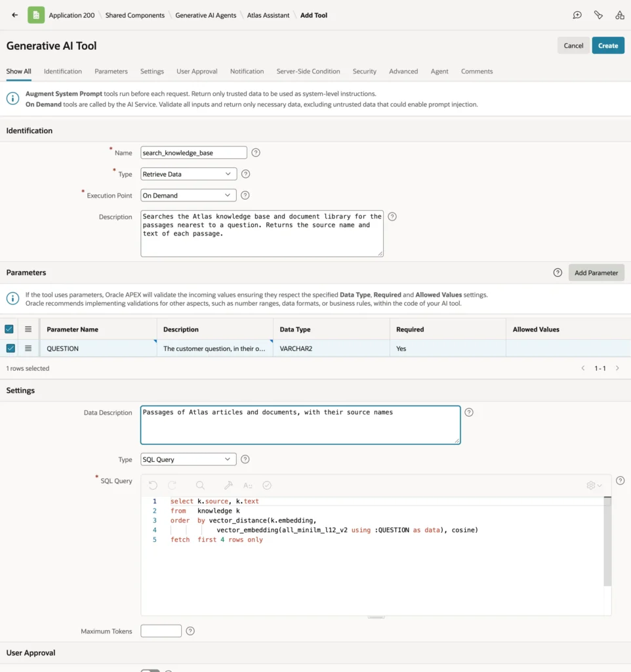The image size is (631, 672).
Task: Show help for Execution Point
Action: point(245,196)
